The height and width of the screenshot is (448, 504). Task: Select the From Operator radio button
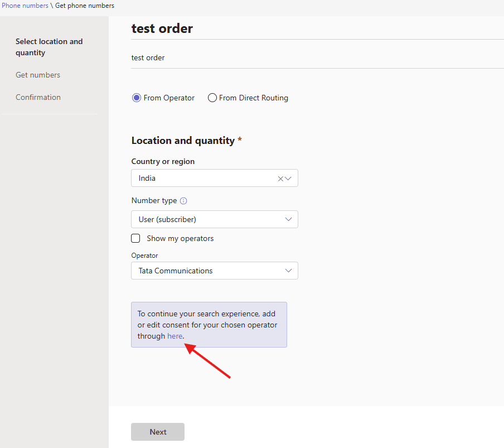point(137,98)
